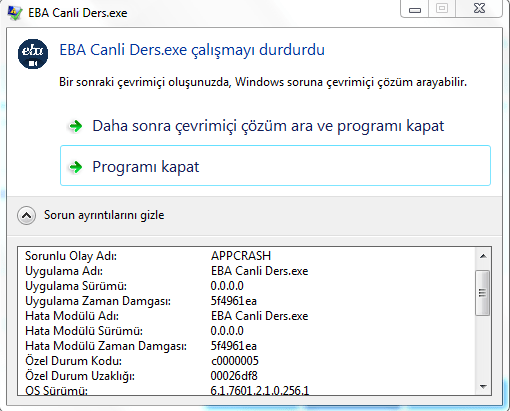Click value next to 'Uygulama Zaman Damgası:'
Image resolution: width=510 pixels, height=411 pixels.
pos(234,301)
